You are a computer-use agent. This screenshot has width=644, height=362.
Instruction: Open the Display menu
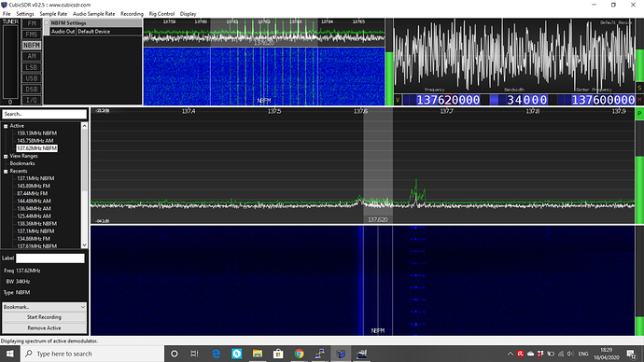pos(189,14)
